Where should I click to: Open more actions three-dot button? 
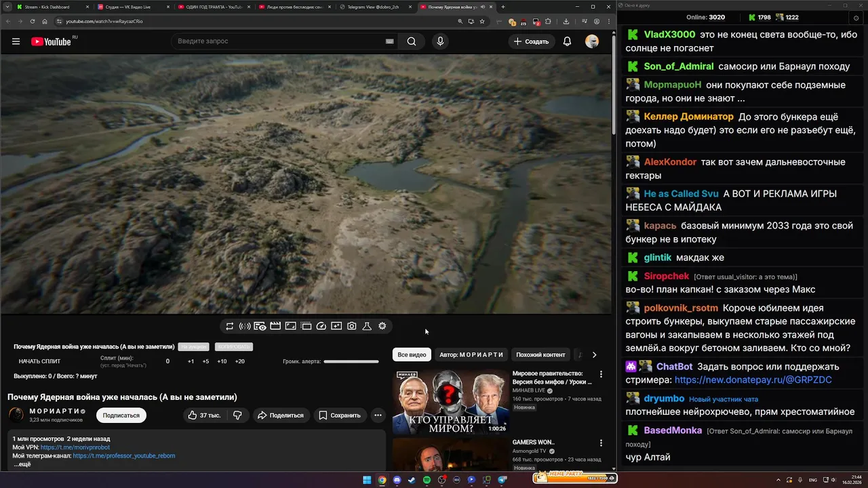[378, 415]
